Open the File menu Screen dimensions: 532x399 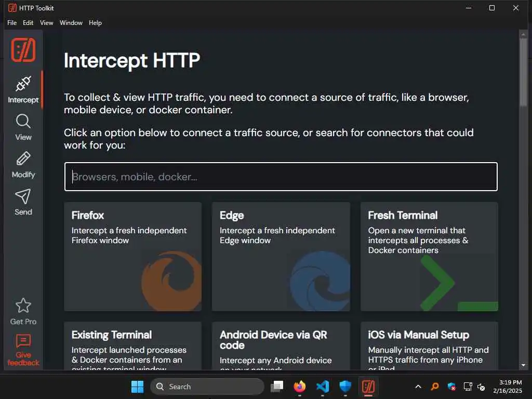tap(12, 23)
